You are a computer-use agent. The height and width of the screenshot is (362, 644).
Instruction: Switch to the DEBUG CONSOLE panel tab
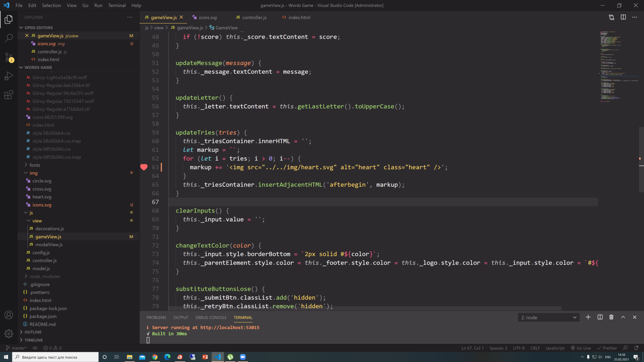[211, 317]
